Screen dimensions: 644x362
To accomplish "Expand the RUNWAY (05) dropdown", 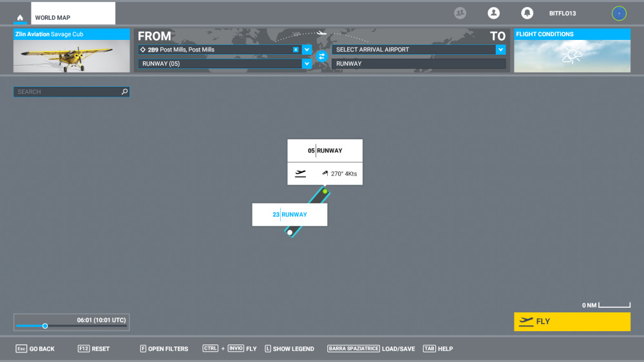I will pos(307,64).
